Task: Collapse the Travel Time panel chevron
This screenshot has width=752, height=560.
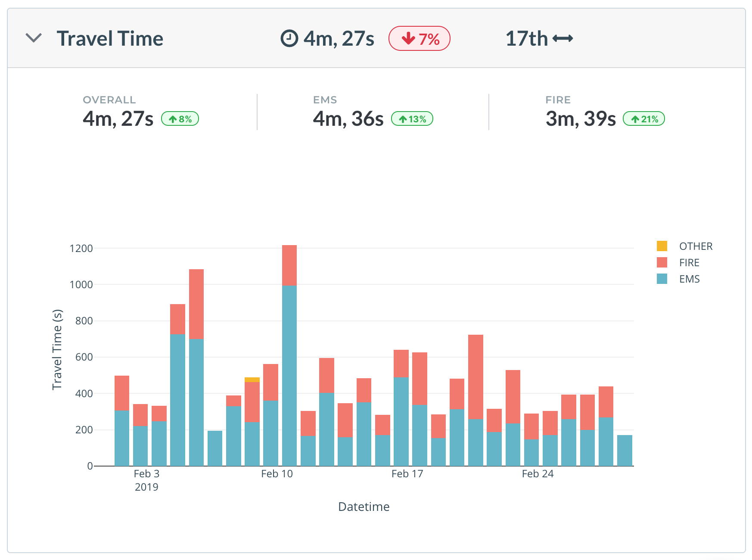Action: click(x=33, y=38)
